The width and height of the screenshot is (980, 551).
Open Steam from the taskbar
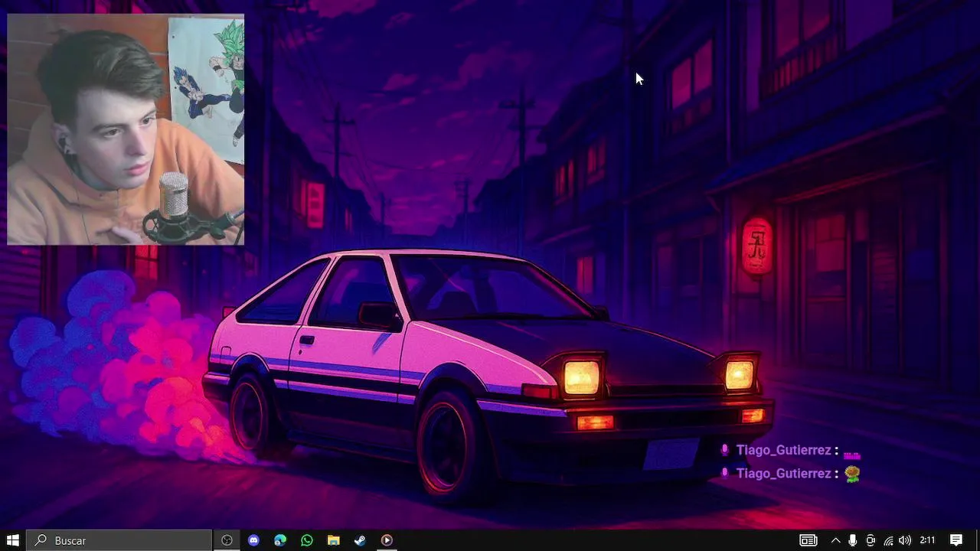point(360,540)
